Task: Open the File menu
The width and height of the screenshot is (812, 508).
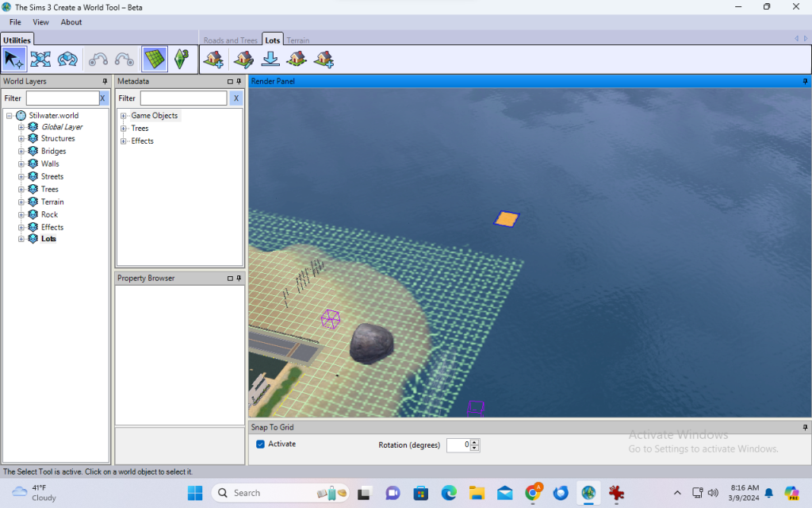Action: (15, 22)
